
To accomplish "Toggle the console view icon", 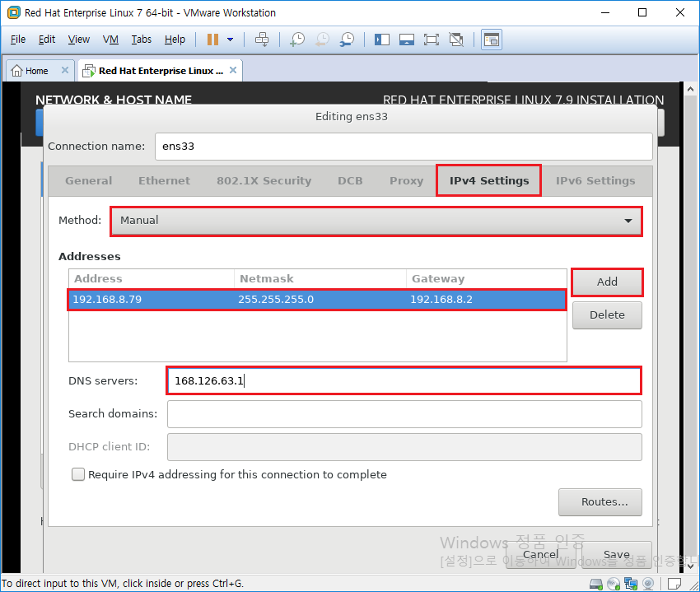I will coord(491,40).
